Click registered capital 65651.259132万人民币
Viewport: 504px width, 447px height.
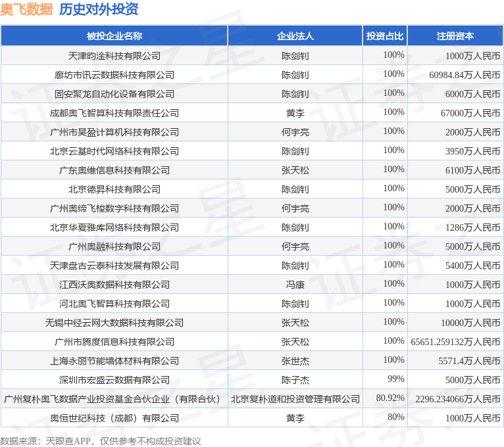(x=455, y=342)
